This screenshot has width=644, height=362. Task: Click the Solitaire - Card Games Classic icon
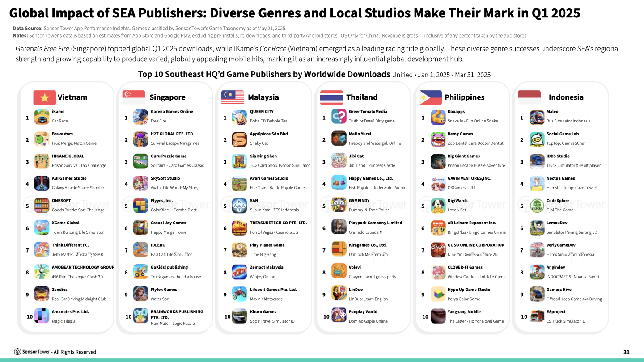point(141,161)
